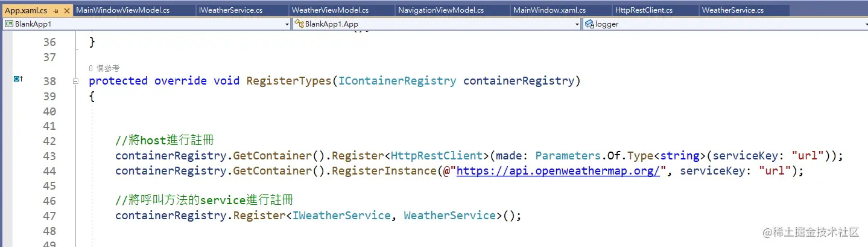Click the containerRegistry parameter in the signature
The height and width of the screenshot is (247, 868).
point(518,81)
